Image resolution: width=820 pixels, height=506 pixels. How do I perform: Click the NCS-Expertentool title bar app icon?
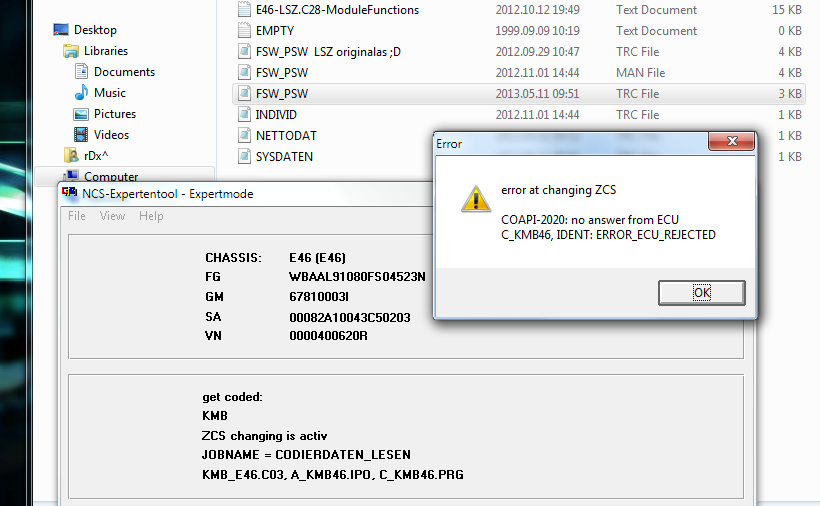(70, 195)
